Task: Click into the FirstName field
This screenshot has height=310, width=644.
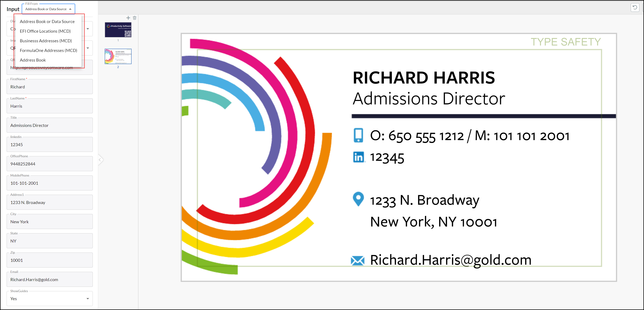Action: tap(50, 87)
